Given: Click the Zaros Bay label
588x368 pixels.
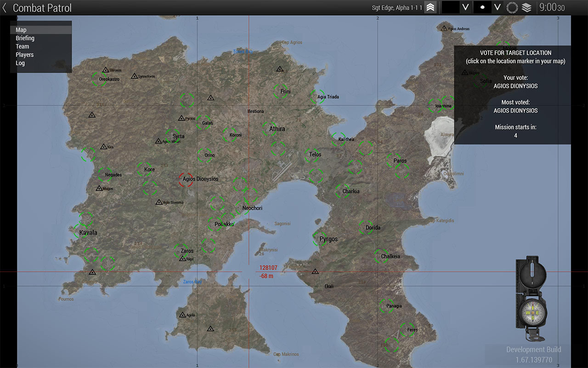Looking at the screenshot, I should [x=192, y=282].
